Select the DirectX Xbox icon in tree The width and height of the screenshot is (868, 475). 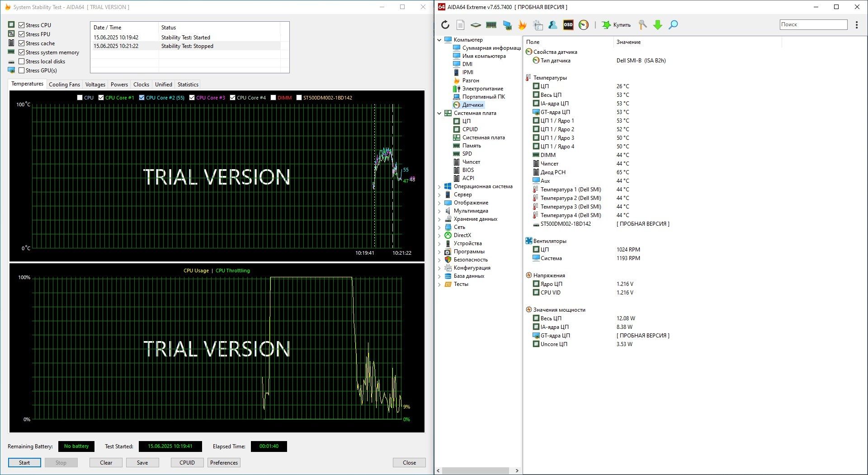point(448,235)
